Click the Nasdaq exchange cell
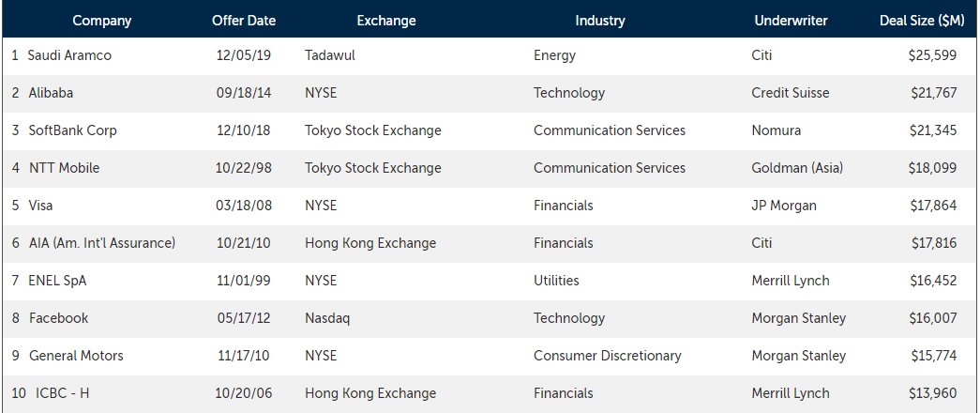This screenshot has height=413, width=980. (327, 318)
